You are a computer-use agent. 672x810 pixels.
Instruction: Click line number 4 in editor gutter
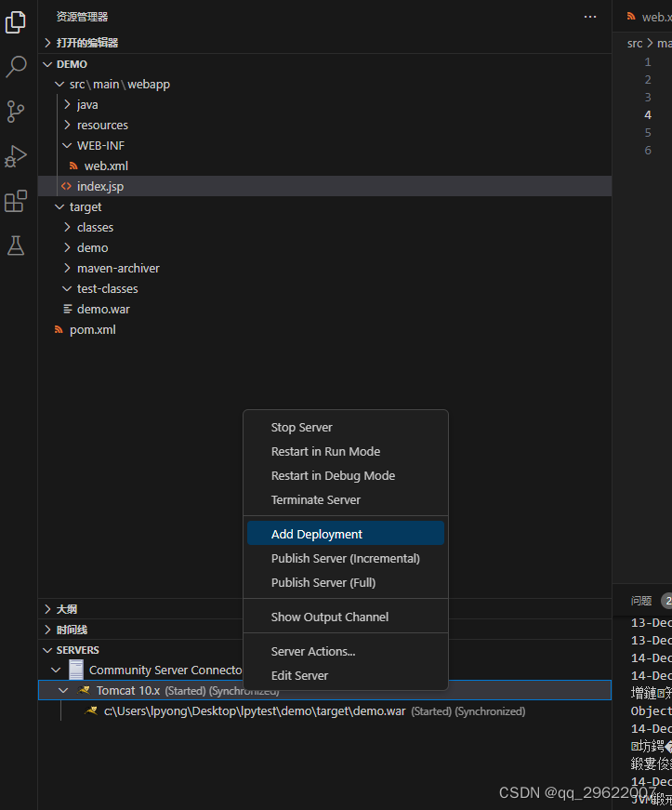coord(648,114)
